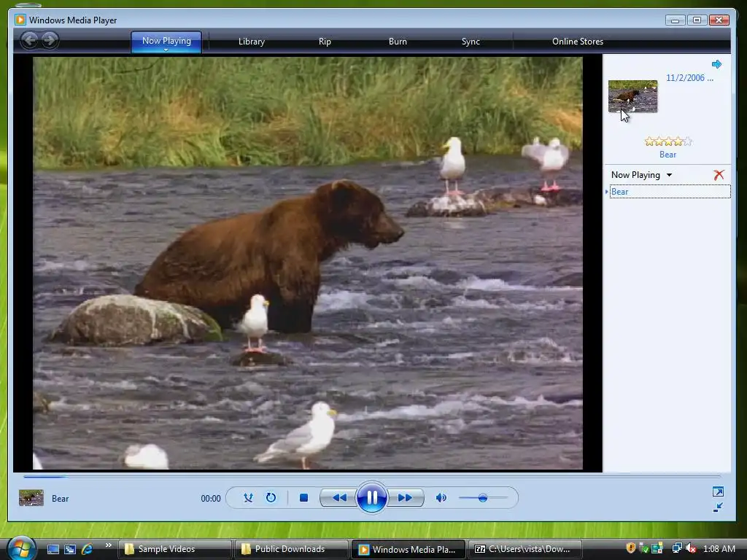Click the green check tray icon
Viewport: 747px width, 560px height.
pos(643,548)
